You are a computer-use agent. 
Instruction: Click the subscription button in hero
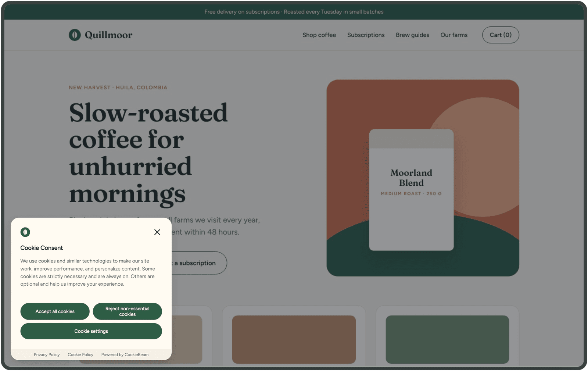pyautogui.click(x=198, y=263)
